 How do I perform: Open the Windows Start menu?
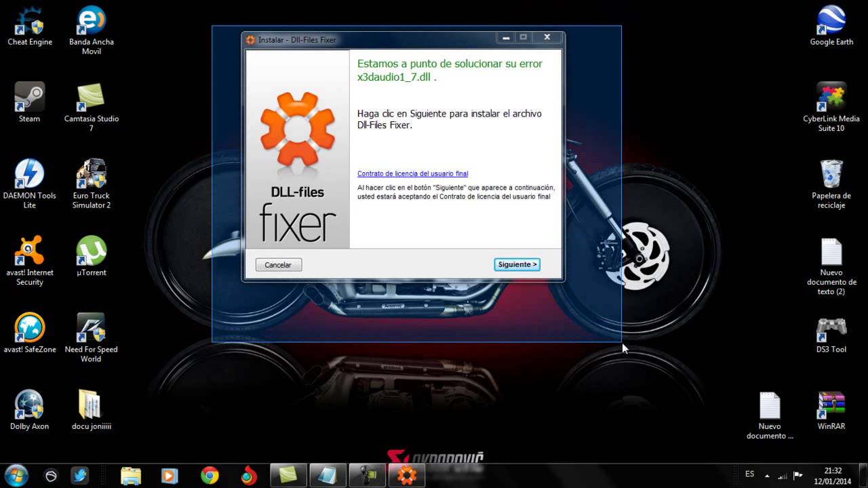click(x=16, y=475)
